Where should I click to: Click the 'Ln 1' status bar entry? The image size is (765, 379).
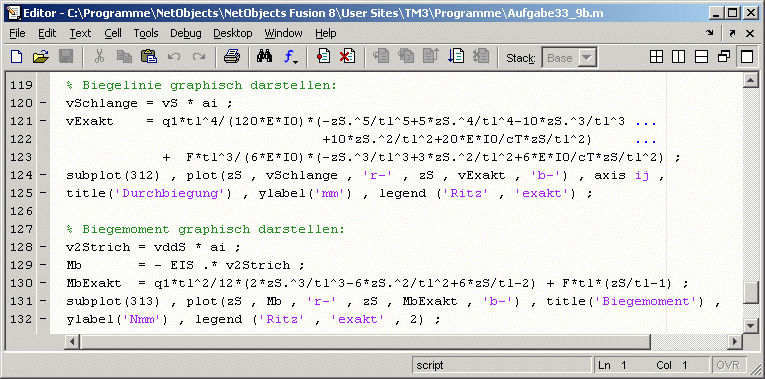[612, 365]
